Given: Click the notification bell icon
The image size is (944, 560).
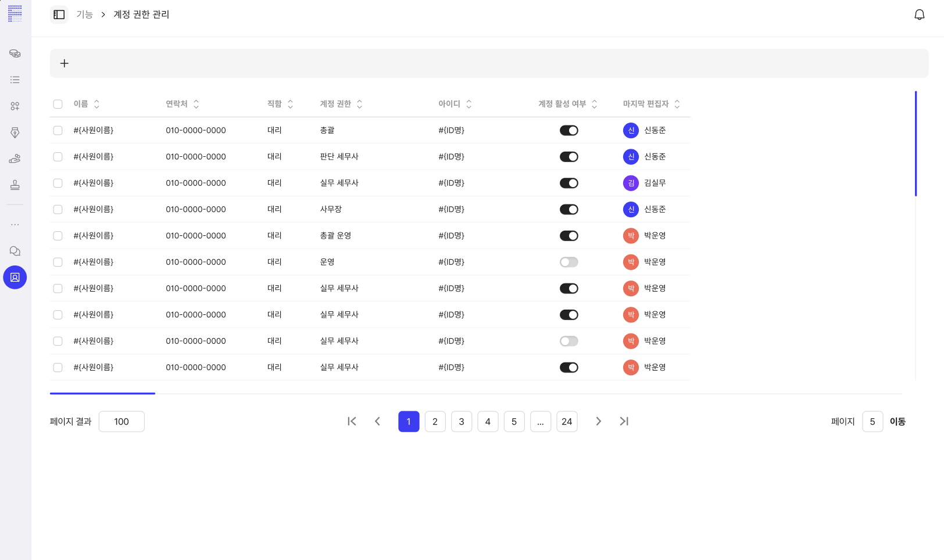Looking at the screenshot, I should tap(919, 15).
